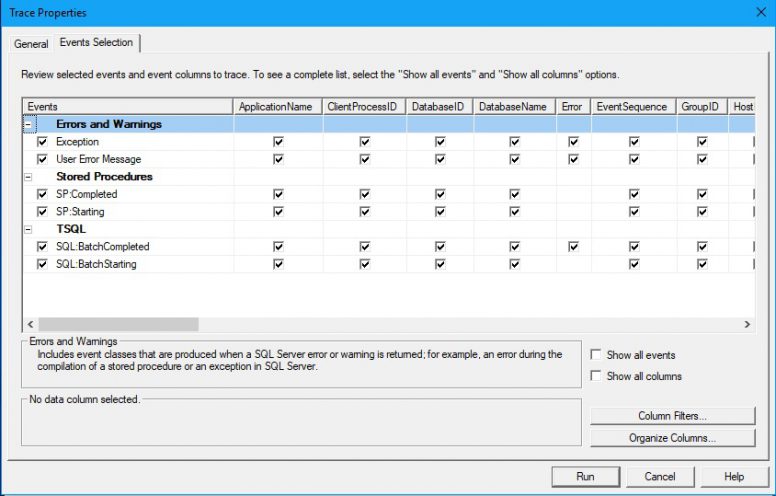Select the Events Selection tab
The width and height of the screenshot is (776, 496).
coord(97,43)
